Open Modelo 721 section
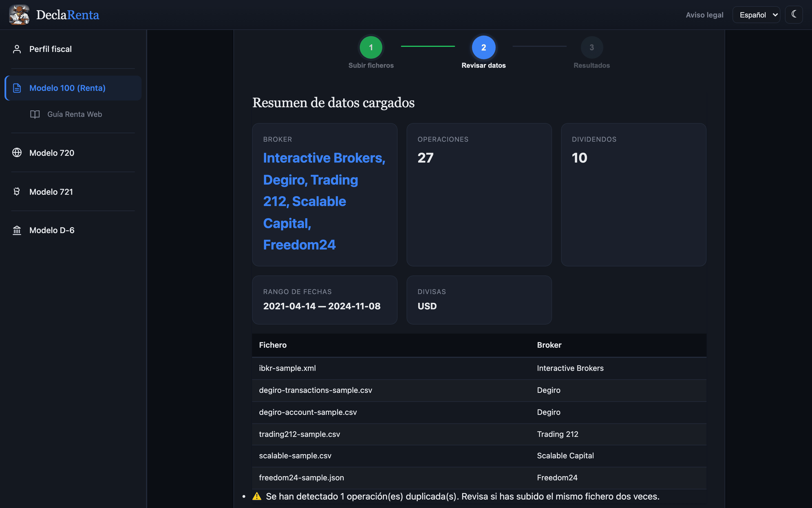812x508 pixels. coord(73,192)
